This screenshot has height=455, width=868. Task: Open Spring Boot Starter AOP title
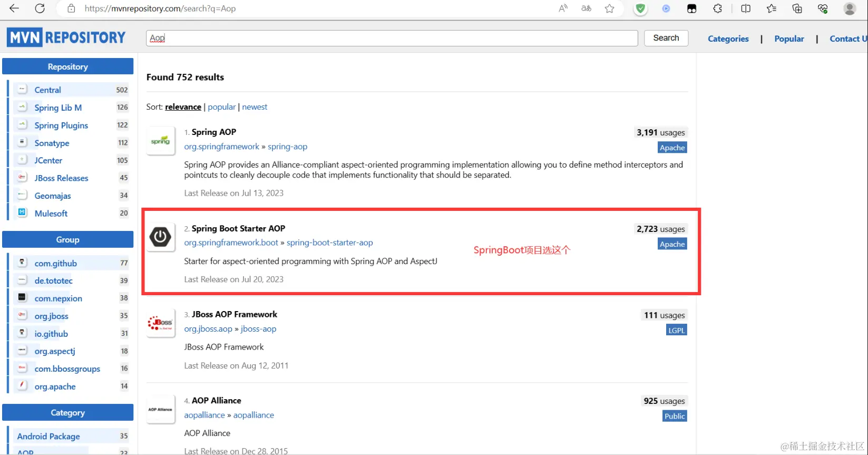click(238, 228)
